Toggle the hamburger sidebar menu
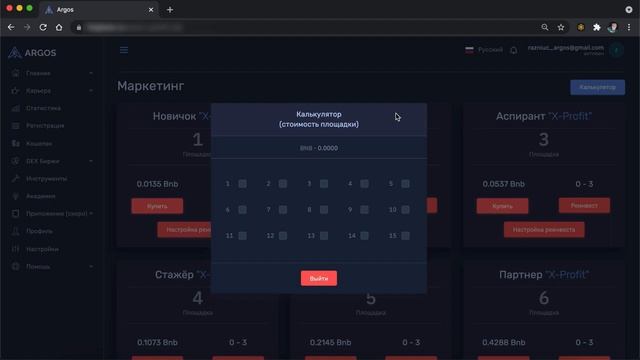Screen dimensions: 640x360 click(124, 50)
